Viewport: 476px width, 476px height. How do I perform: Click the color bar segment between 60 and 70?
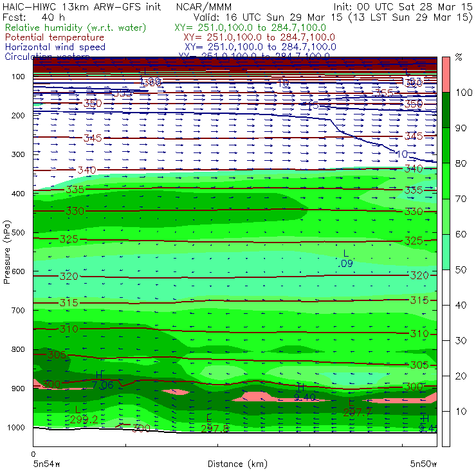(x=446, y=216)
